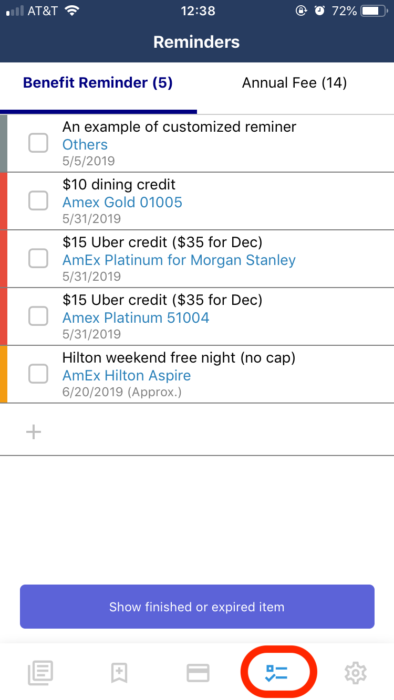Tap the orange urgency bar on Hilton reminder
This screenshot has width=394, height=700.
point(4,374)
